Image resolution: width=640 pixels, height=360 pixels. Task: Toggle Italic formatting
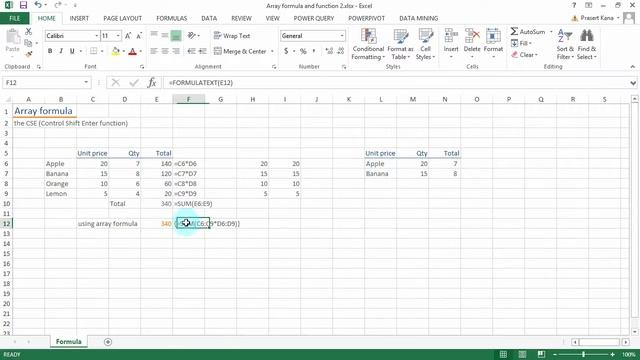(x=61, y=51)
